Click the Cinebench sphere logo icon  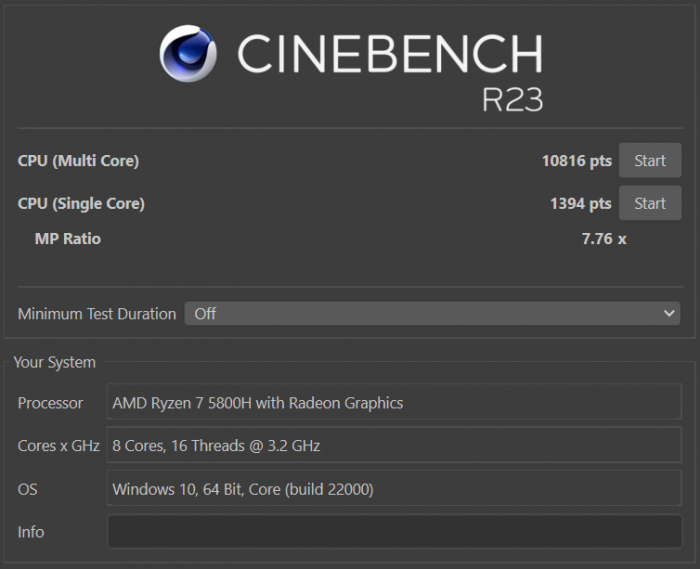(x=188, y=53)
